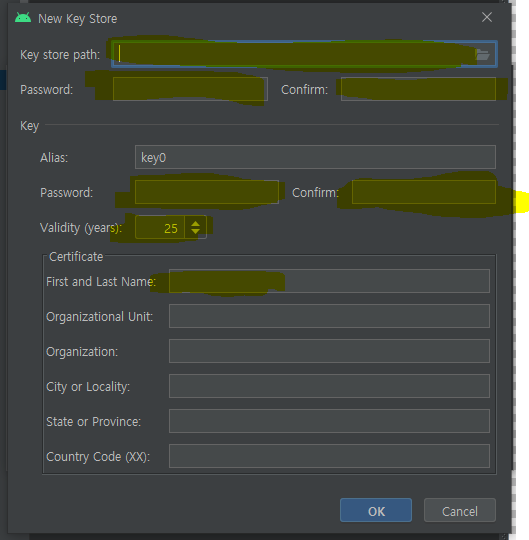529x540 pixels.
Task: Decrease Validity years with down arrow
Action: [195, 231]
